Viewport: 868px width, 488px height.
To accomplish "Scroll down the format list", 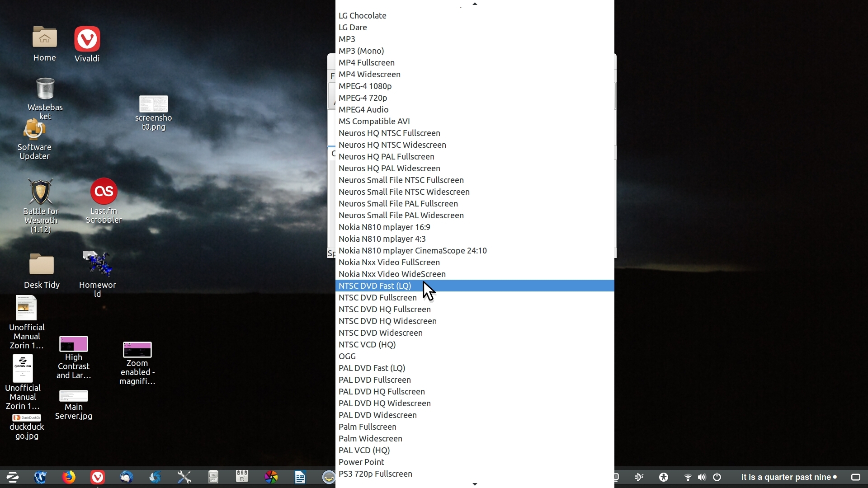I will 475,484.
